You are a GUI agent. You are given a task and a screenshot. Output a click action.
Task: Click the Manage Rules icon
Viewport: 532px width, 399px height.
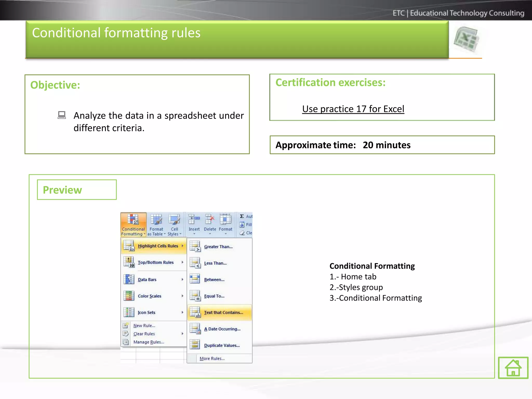[126, 342]
